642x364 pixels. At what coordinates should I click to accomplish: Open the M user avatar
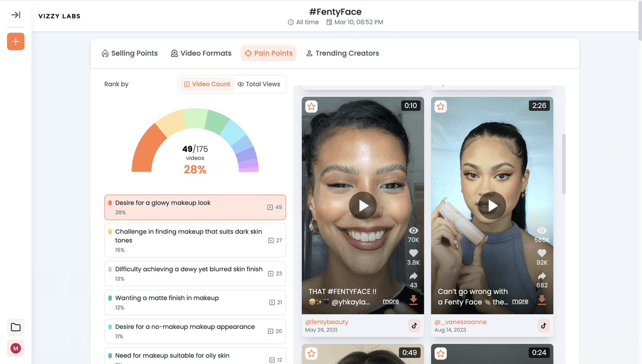16,348
